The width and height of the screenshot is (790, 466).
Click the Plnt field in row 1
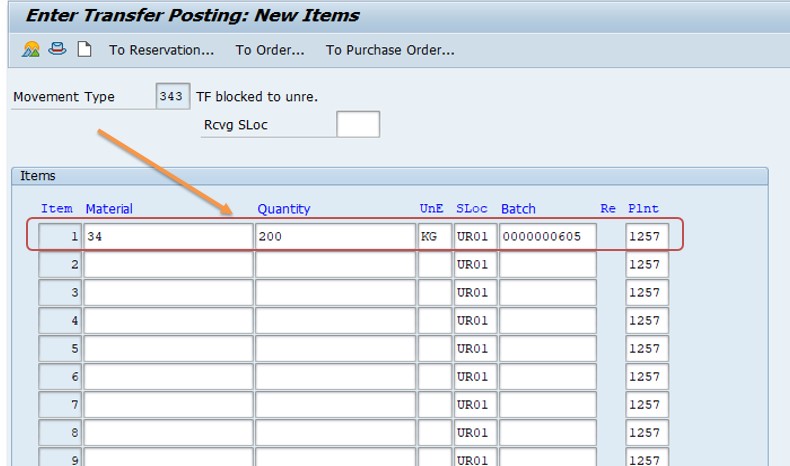646,237
